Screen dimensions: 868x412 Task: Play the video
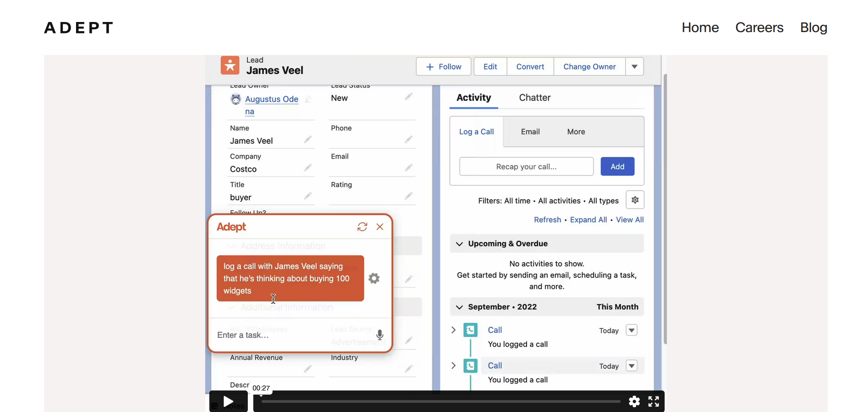pyautogui.click(x=228, y=401)
